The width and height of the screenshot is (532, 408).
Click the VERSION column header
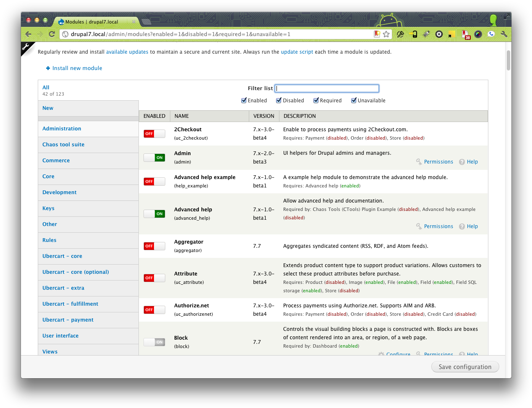264,116
